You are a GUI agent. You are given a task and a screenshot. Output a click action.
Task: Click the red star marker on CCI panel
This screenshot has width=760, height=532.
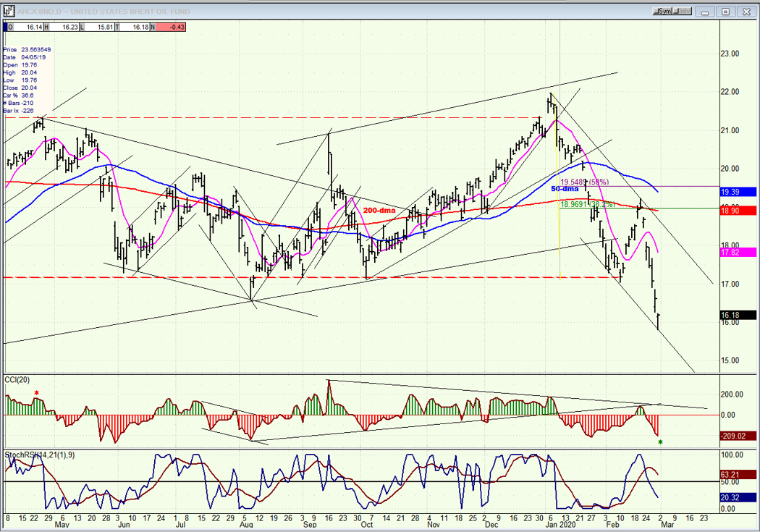(36, 393)
